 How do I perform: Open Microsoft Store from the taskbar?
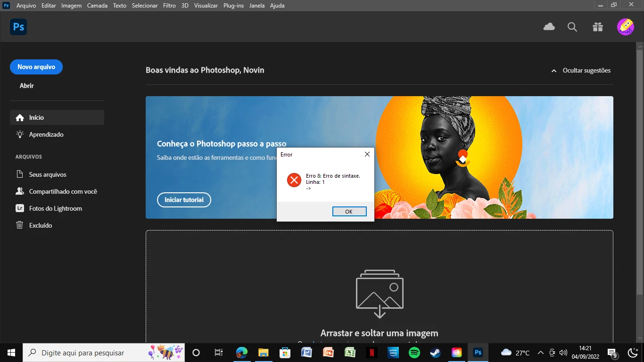[x=285, y=353]
